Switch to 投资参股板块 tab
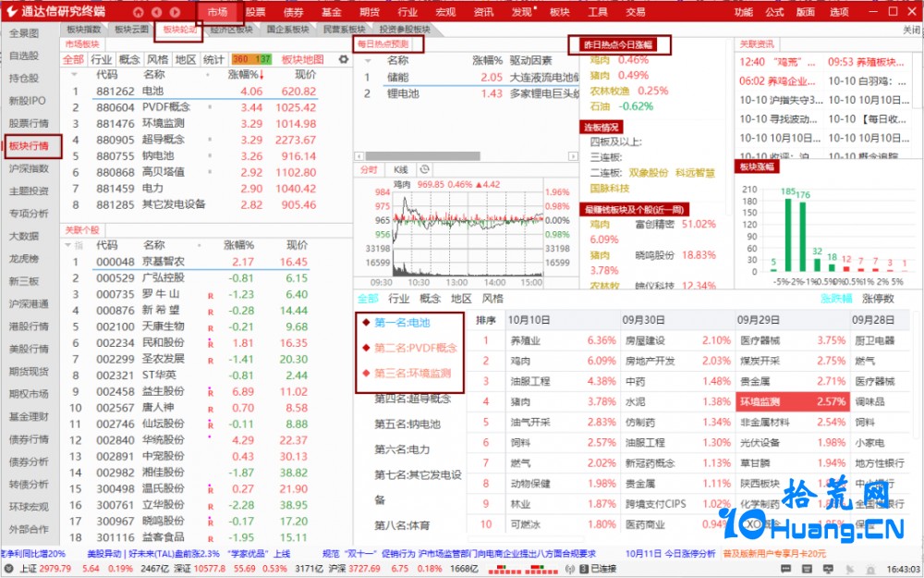The width and height of the screenshot is (924, 578). pos(405,30)
